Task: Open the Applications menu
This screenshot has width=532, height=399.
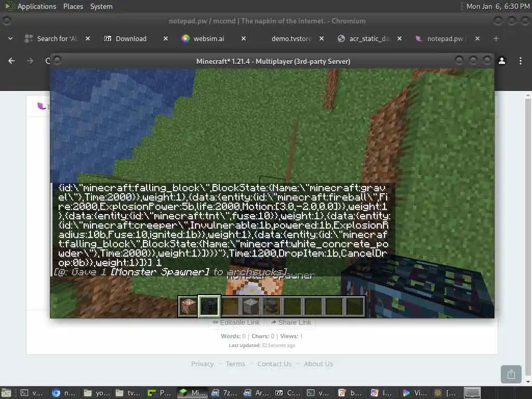Action: pos(37,6)
